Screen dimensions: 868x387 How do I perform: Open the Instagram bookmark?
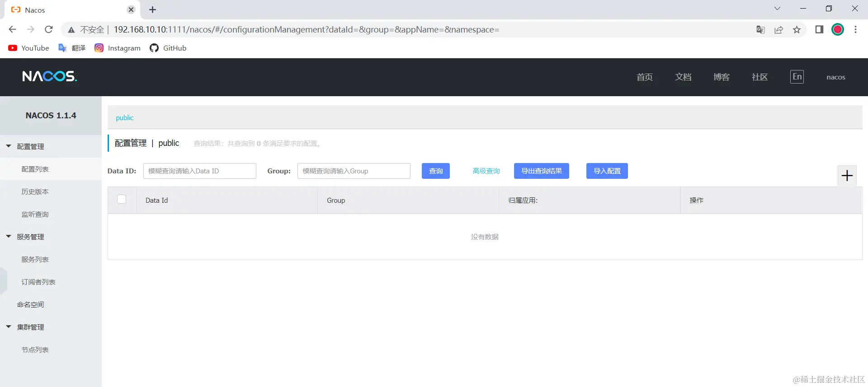coord(118,48)
